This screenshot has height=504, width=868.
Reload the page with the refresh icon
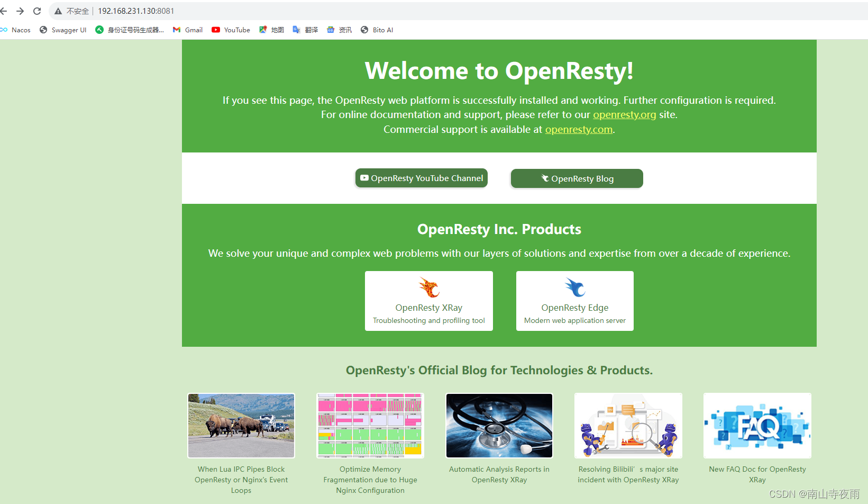click(x=37, y=11)
